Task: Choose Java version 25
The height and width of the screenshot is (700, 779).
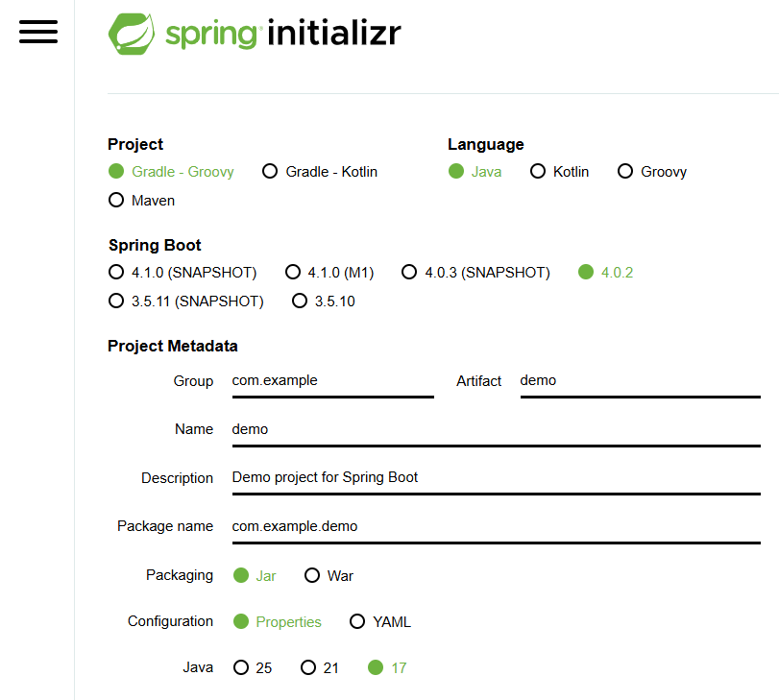Action: (241, 666)
